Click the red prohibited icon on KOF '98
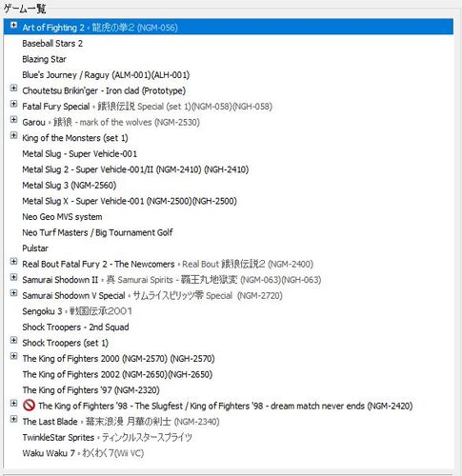The width and height of the screenshot is (462, 476). 29,406
